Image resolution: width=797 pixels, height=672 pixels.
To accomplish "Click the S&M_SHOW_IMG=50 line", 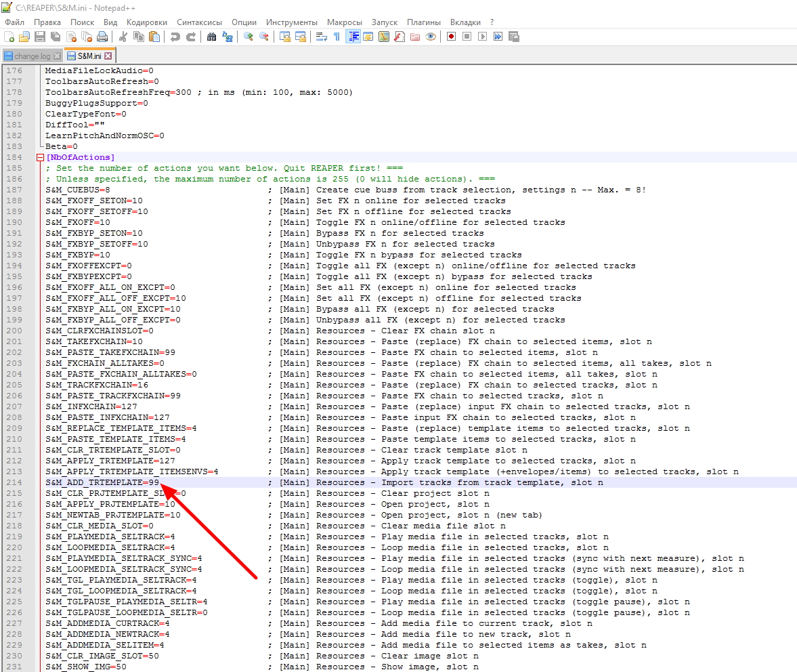I will point(86,667).
